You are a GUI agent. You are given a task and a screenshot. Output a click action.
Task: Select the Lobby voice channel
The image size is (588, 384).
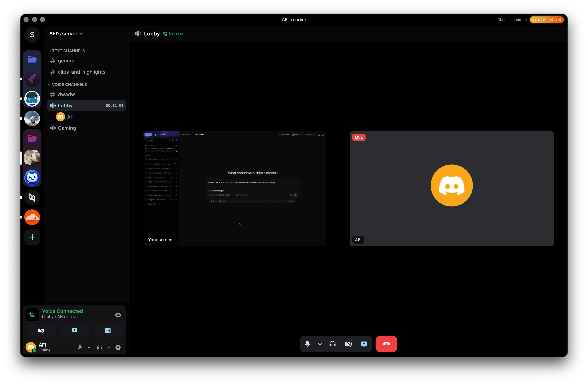[x=86, y=106]
